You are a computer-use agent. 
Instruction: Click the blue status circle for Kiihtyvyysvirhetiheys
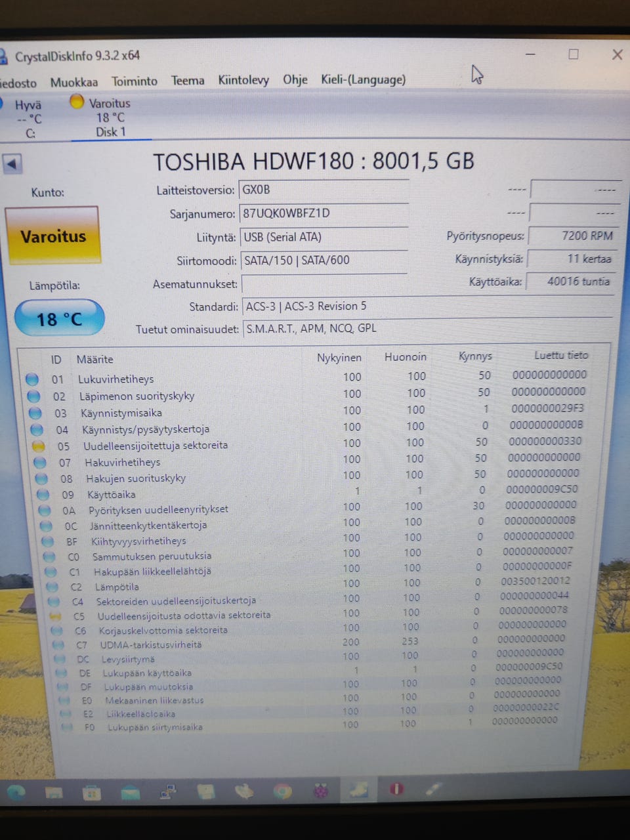click(47, 542)
